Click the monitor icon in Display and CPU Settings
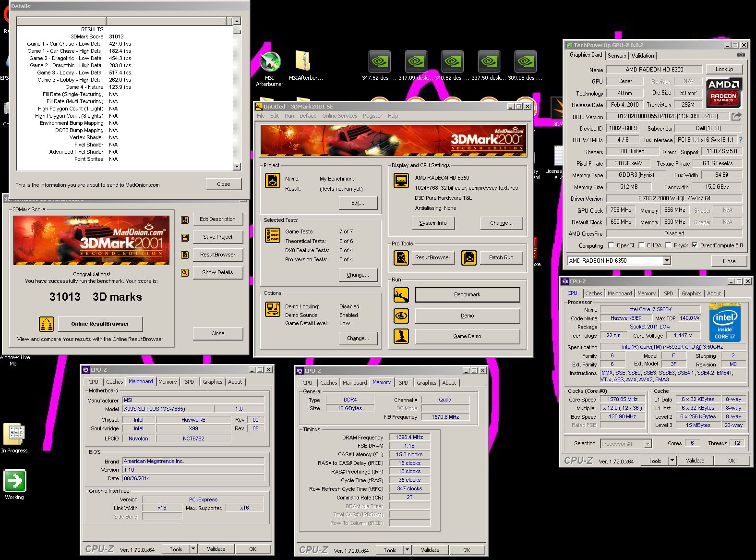Screen dimensions: 756x560 pos(401,181)
